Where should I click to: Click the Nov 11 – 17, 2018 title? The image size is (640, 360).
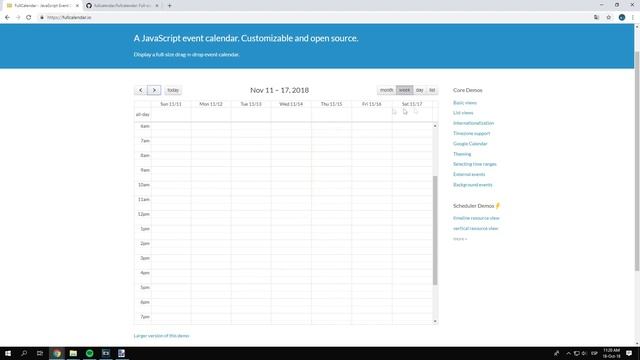coord(280,90)
